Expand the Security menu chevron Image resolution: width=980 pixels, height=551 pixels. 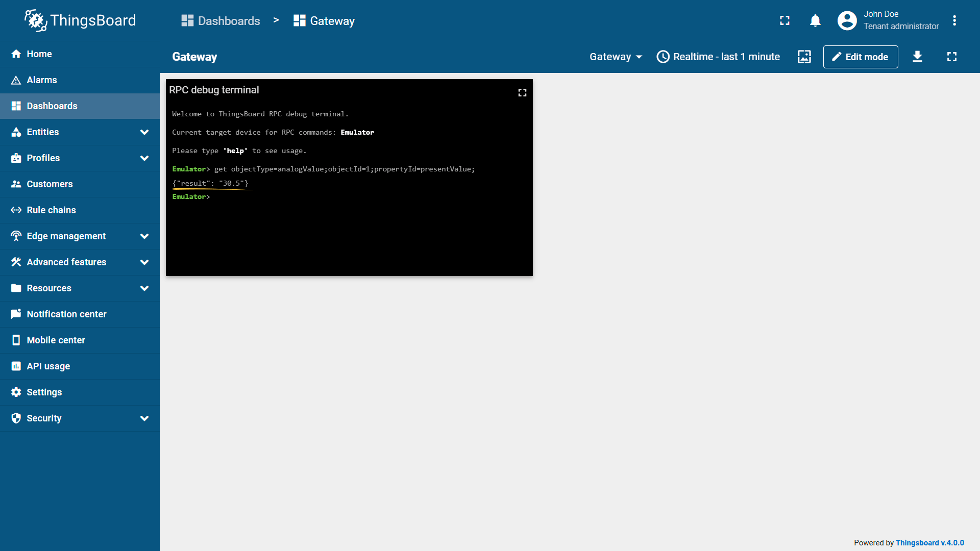tap(144, 418)
